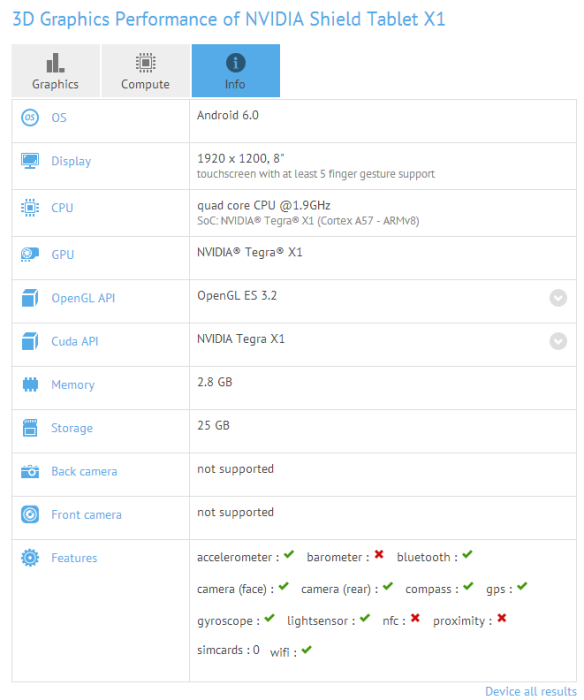The width and height of the screenshot is (584, 700).
Task: Click the accelerometer green checkmark
Action: tap(289, 554)
